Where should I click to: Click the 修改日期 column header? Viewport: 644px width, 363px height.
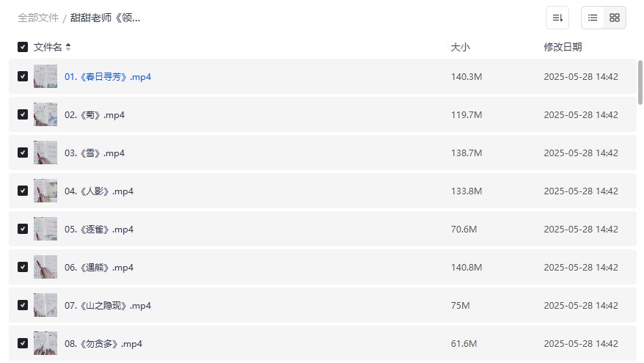563,47
